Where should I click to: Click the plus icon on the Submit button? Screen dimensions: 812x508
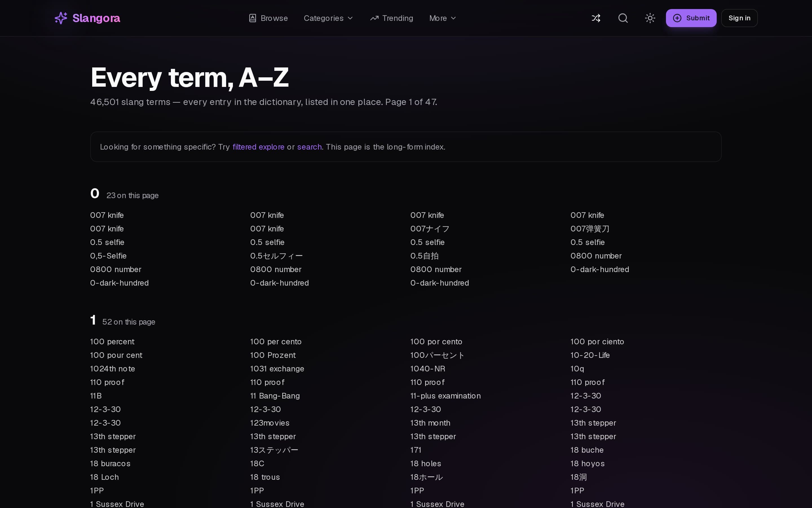(677, 18)
